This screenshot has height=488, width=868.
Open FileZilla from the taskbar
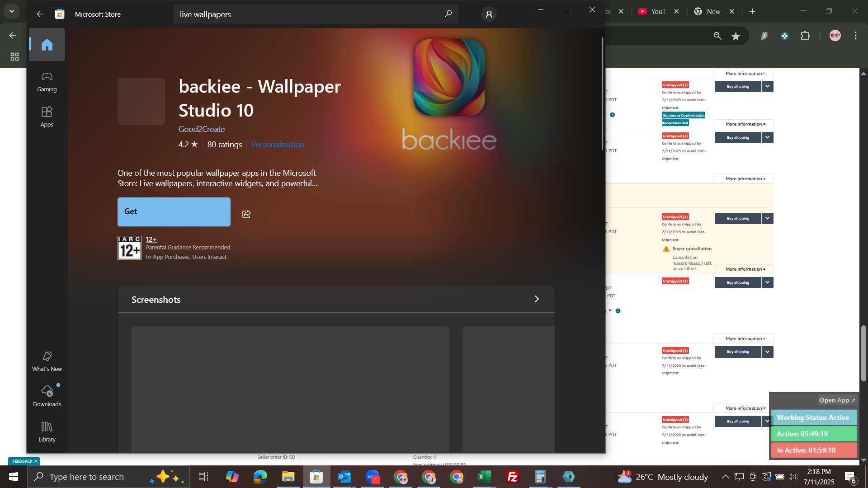tap(513, 477)
